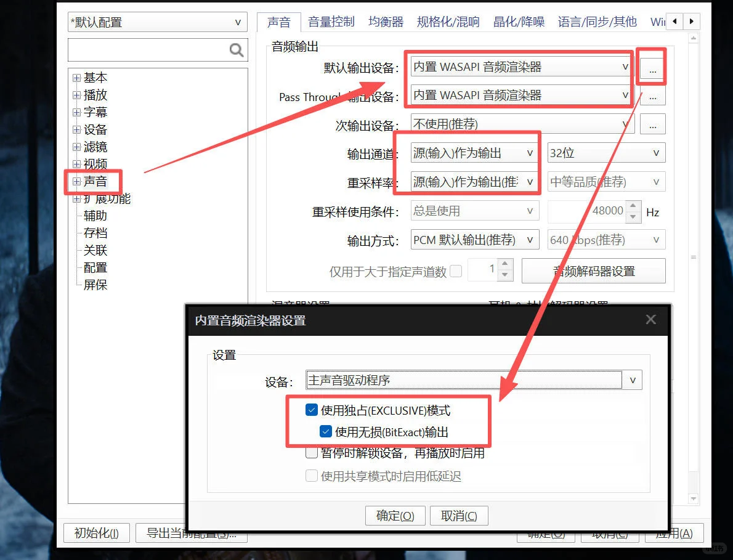Click the ... button beside Pass Through 输出设备
The image size is (733, 560).
[652, 95]
